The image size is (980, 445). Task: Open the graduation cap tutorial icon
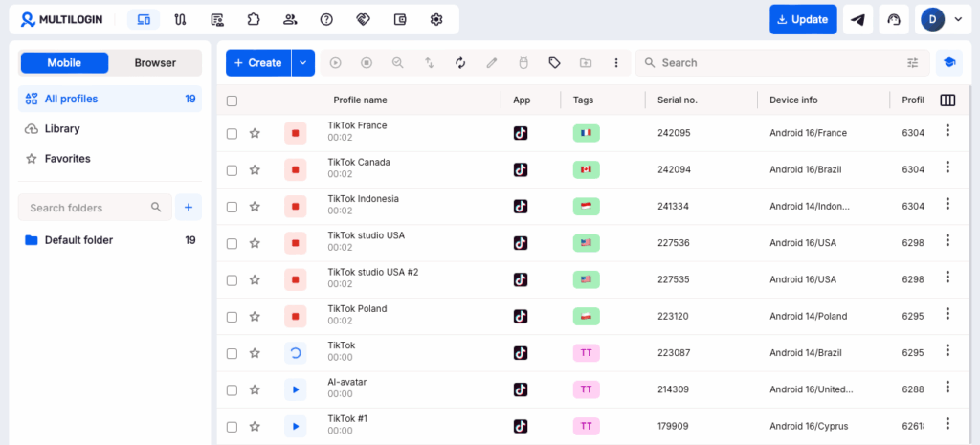tap(949, 62)
